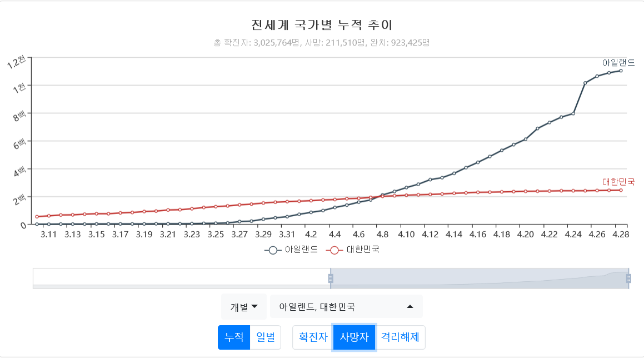644x358 pixels.
Task: Click the right range slider handle
Action: (628, 279)
